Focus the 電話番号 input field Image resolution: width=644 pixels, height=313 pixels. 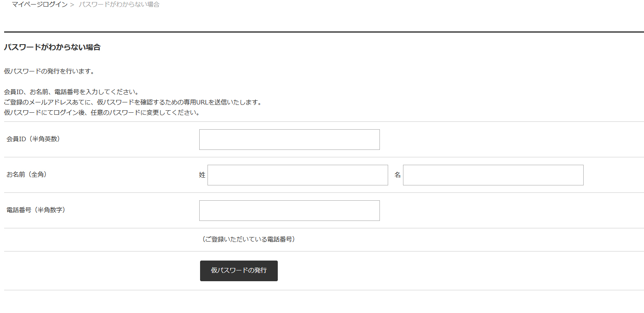(289, 211)
